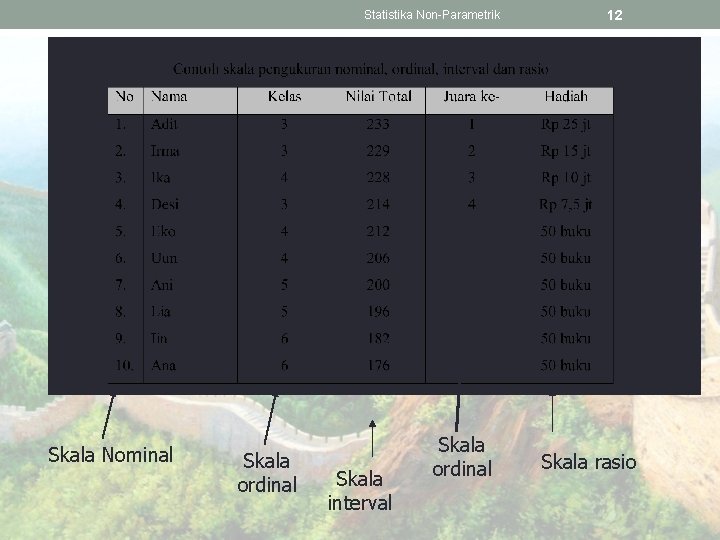The height and width of the screenshot is (540, 720).
Task: Click Nilai Total value 233
Action: point(378,124)
